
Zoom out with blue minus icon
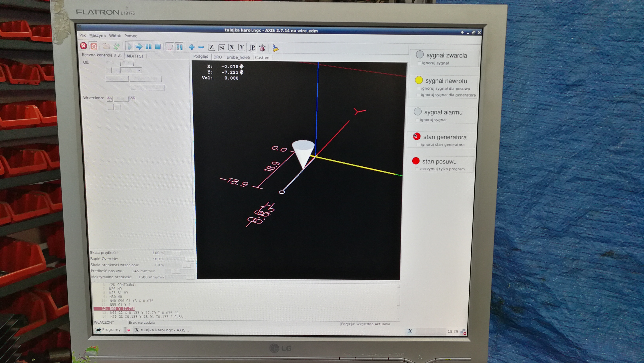coord(201,47)
